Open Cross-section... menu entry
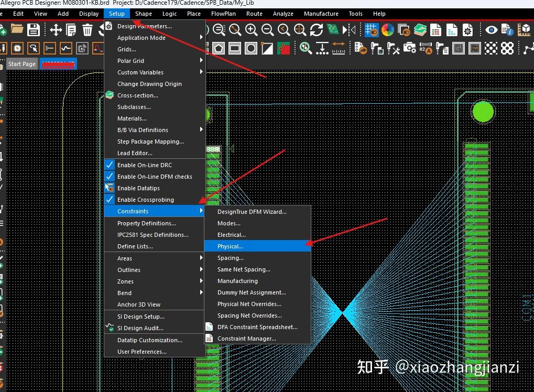The image size is (534, 392). (x=155, y=95)
